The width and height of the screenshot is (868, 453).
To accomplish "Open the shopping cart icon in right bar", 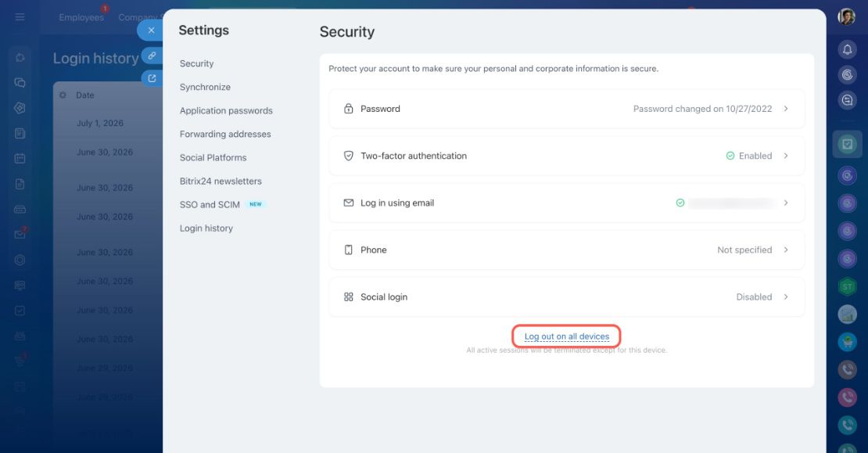I will 847,342.
